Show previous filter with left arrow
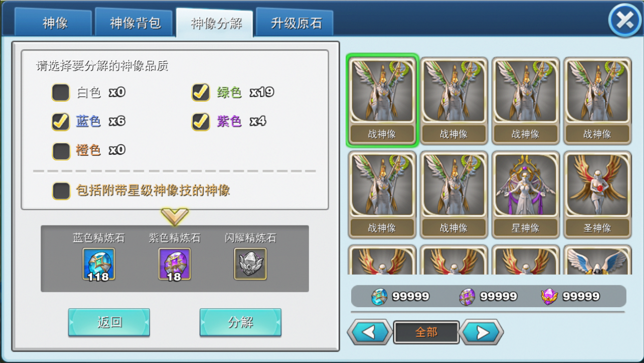This screenshot has height=363, width=644. 370,333
